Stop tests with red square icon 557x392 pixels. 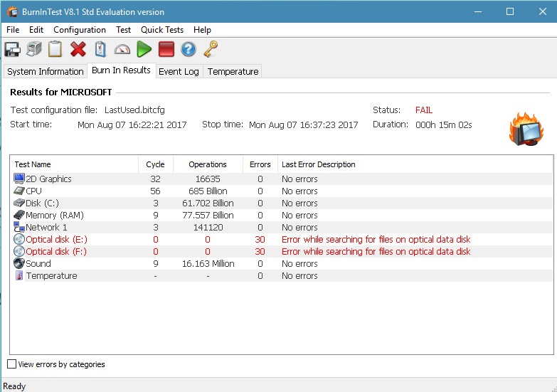tap(166, 49)
